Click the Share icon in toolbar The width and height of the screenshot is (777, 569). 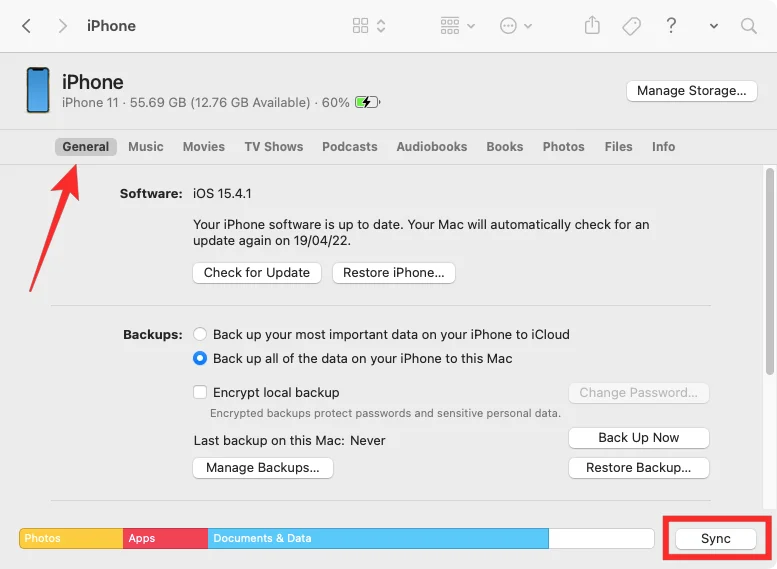(592, 26)
